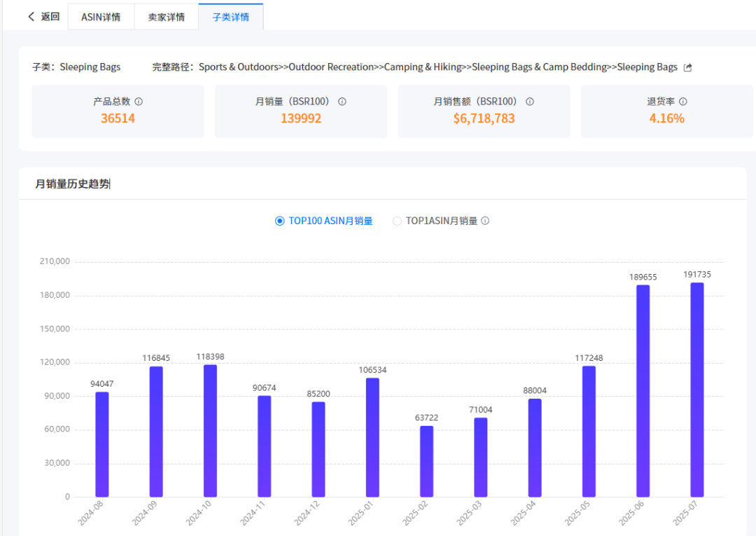Click the 2024-10 bar labeled 118398
Viewport: 756px width, 536px height.
pyautogui.click(x=210, y=431)
